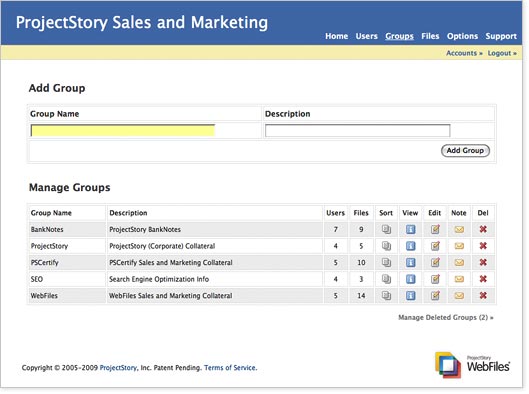Viewport: 529px width, 394px height.
Task: Click 'WebFiles Sales and Marketing Collateral' description
Action: pos(170,296)
